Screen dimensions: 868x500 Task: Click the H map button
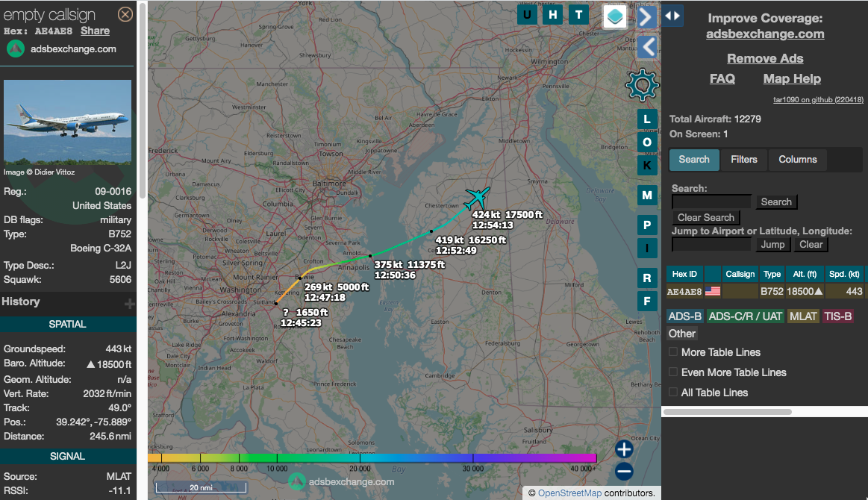pos(553,15)
